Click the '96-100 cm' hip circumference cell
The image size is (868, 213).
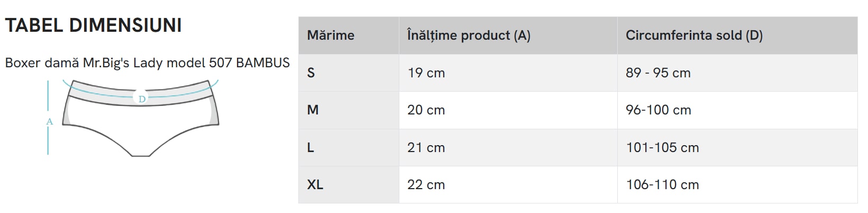[658, 110]
